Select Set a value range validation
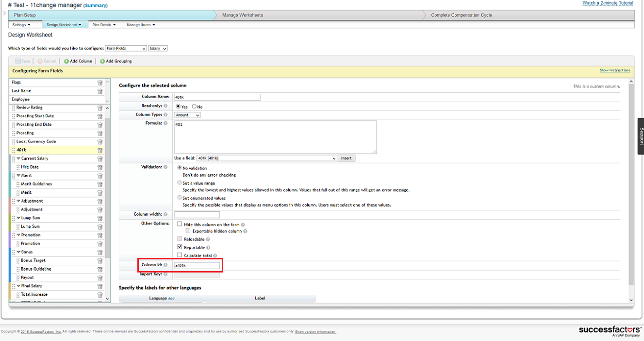Viewport: 644px width, 341px height. (179, 183)
